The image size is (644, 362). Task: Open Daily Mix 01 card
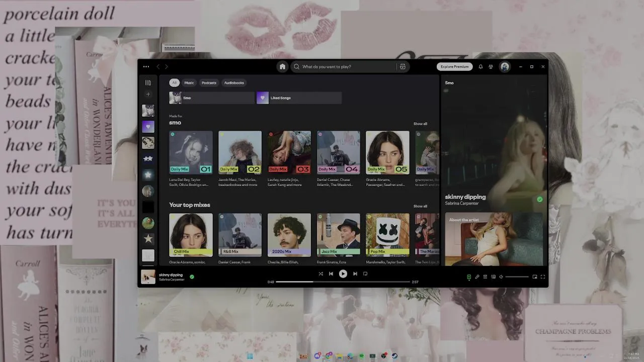click(x=191, y=159)
